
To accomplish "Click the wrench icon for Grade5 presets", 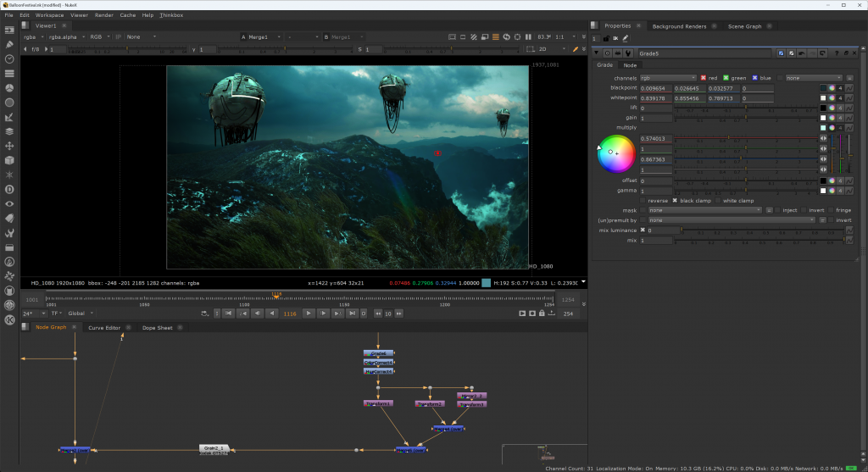I will pyautogui.click(x=628, y=53).
